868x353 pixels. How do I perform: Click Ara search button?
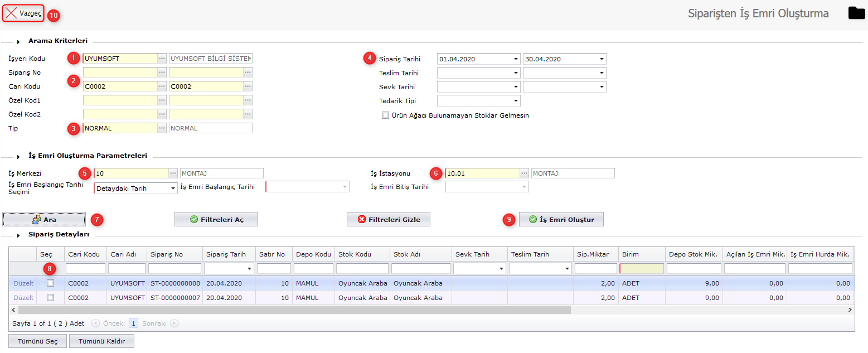44,219
